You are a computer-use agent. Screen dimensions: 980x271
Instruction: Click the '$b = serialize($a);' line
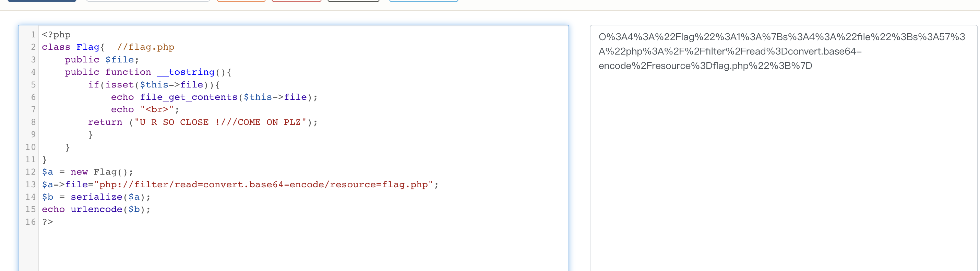tap(96, 197)
